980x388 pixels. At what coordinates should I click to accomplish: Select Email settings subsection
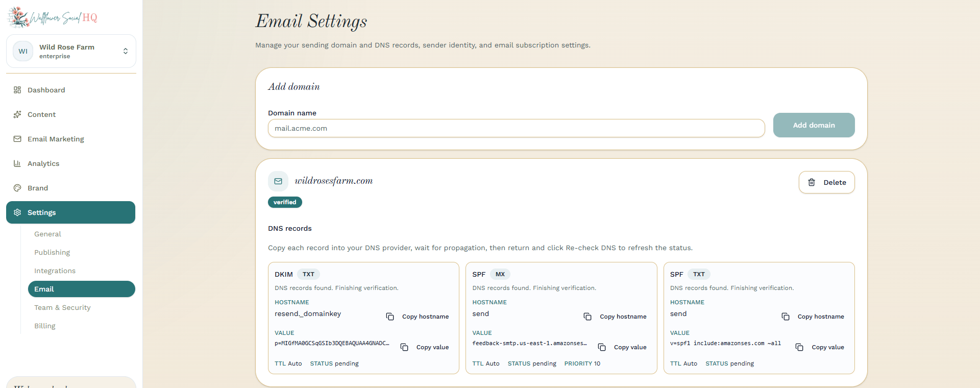(82, 289)
